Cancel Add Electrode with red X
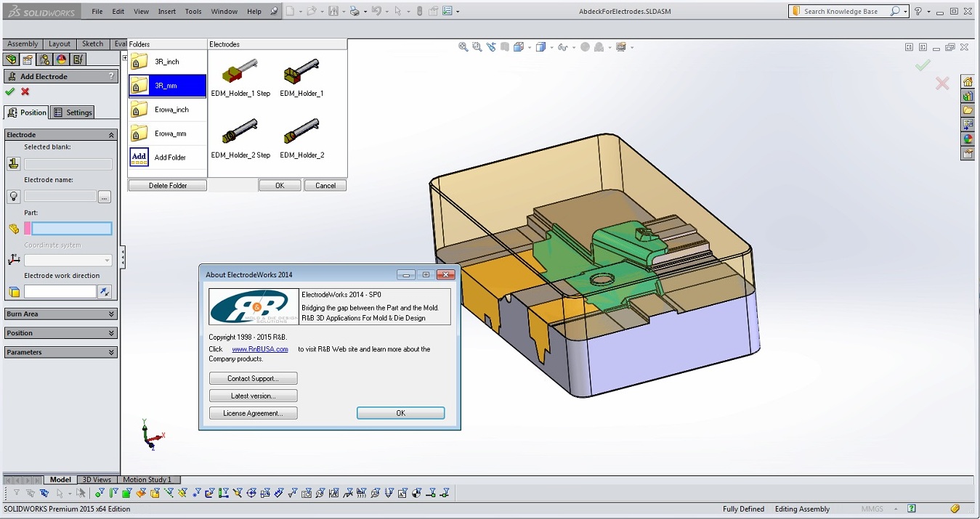980x519 pixels. 25,91
